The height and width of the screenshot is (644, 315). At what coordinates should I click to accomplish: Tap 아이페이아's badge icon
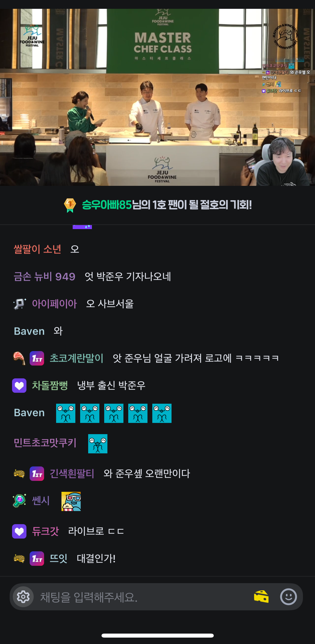[x=20, y=304]
